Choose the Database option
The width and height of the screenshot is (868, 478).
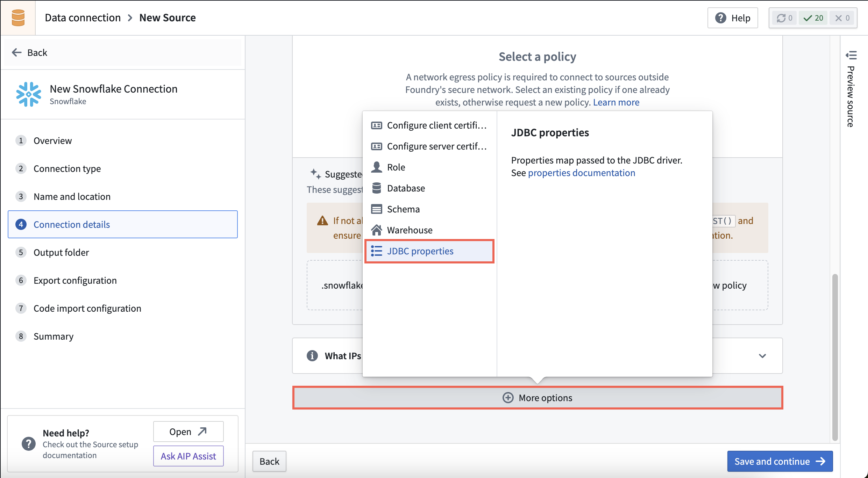pos(429,188)
